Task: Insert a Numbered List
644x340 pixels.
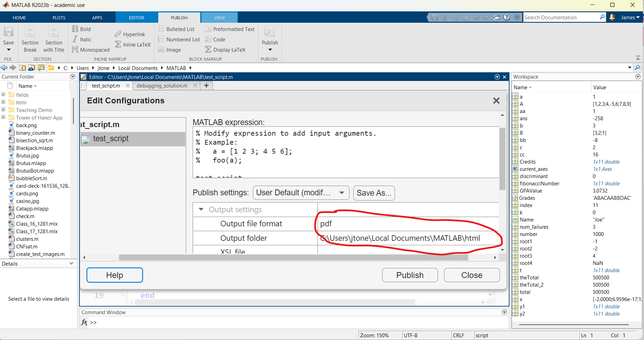Action: [179, 39]
